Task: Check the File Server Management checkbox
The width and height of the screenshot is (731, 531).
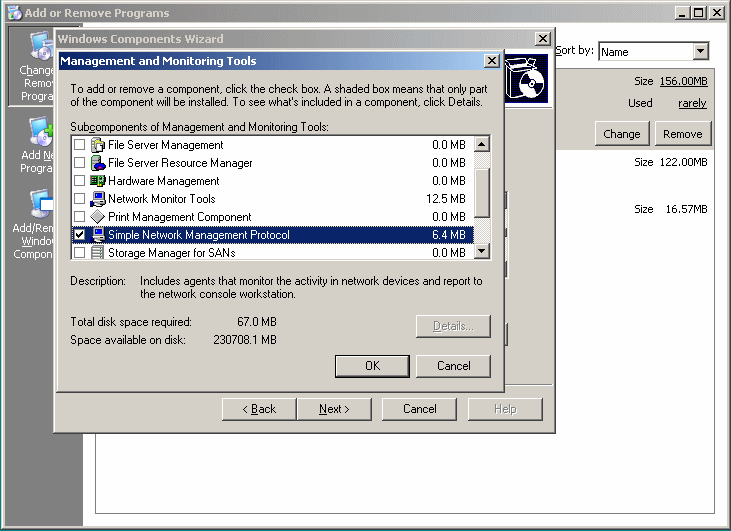Action: coord(80,145)
